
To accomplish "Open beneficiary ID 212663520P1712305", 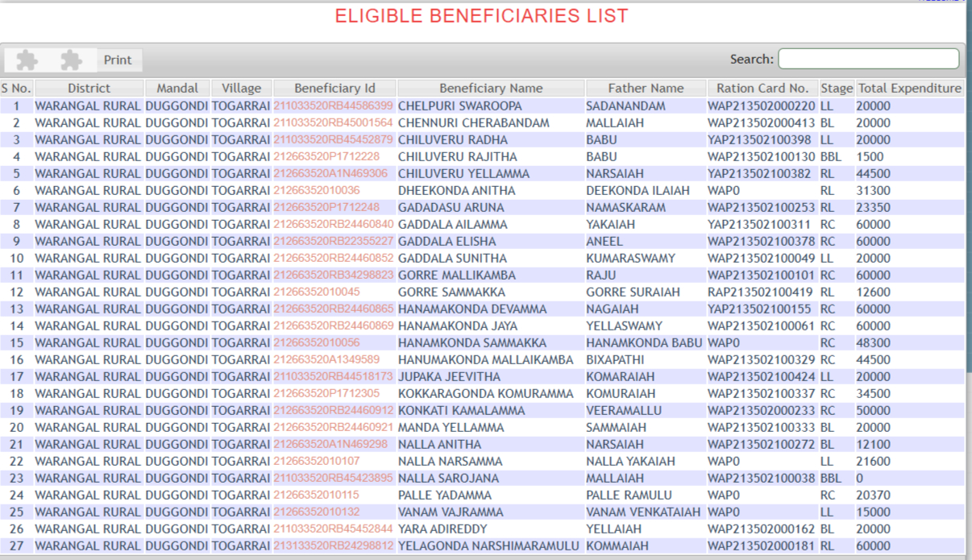I will pyautogui.click(x=326, y=393).
